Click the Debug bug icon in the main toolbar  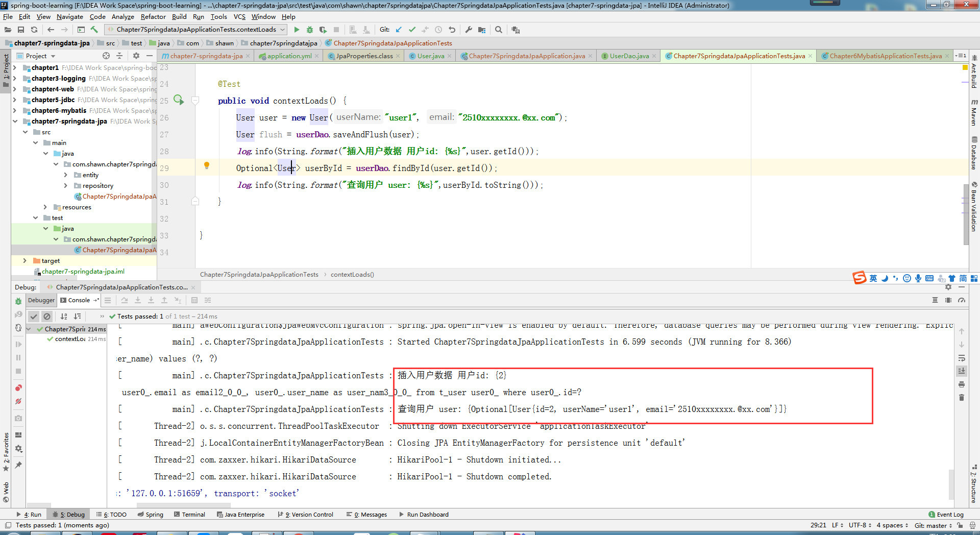tap(309, 30)
